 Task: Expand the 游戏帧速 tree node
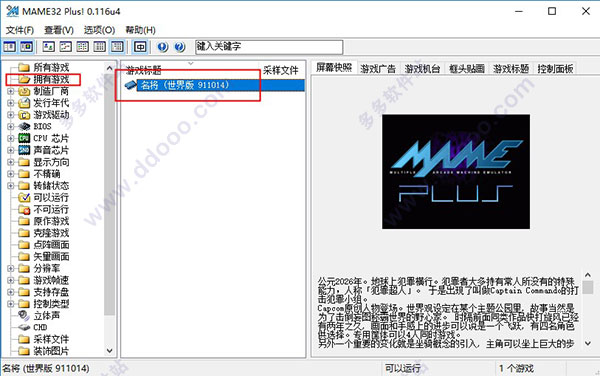pos(11,280)
